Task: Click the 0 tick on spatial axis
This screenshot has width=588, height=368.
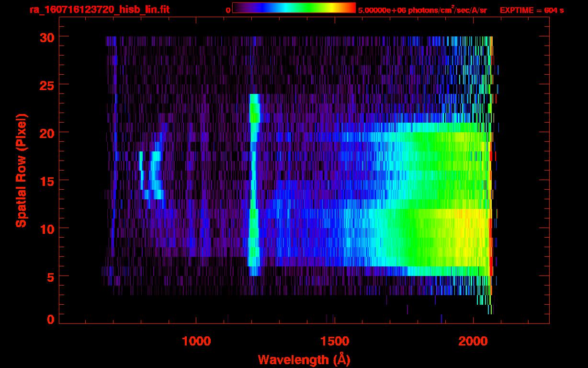Action: point(50,319)
